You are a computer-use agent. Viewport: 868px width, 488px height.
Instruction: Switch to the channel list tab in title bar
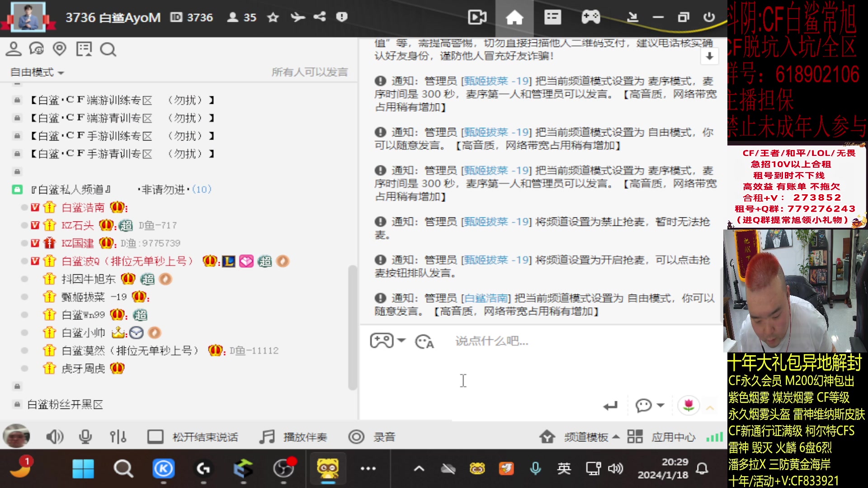(552, 18)
